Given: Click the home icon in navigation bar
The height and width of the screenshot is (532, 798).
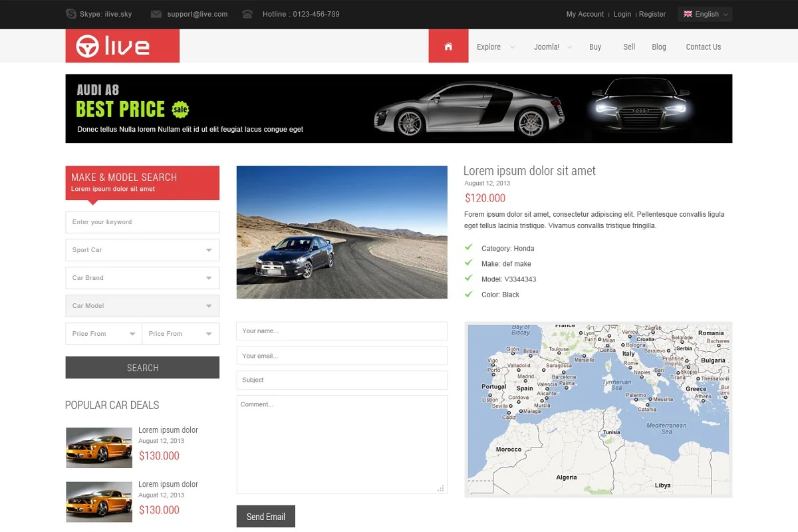Looking at the screenshot, I should pos(448,47).
